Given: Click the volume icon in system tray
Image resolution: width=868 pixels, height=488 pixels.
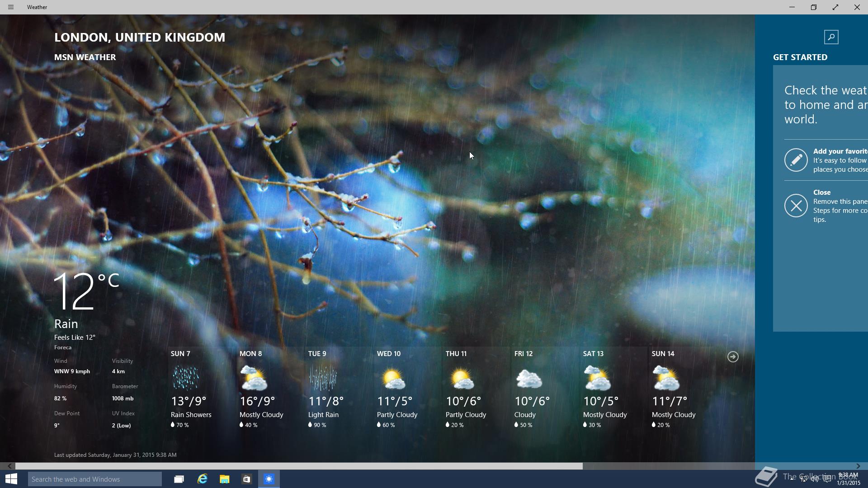Looking at the screenshot, I should pyautogui.click(x=815, y=479).
